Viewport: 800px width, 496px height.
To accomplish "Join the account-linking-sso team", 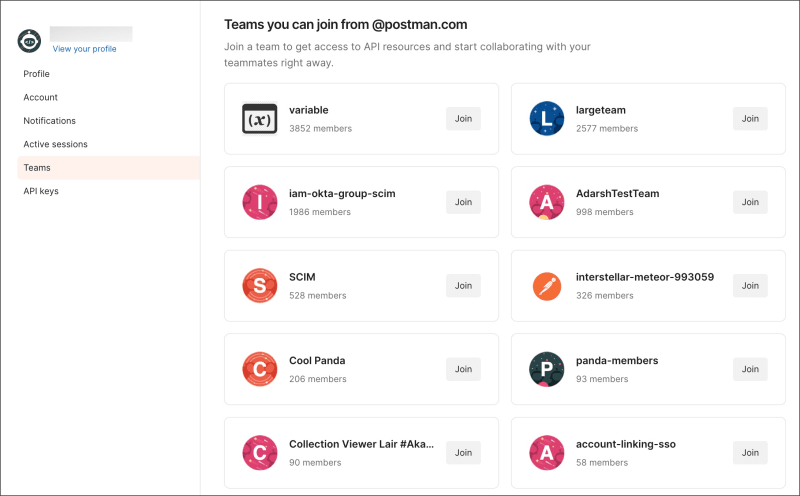I will 750,453.
